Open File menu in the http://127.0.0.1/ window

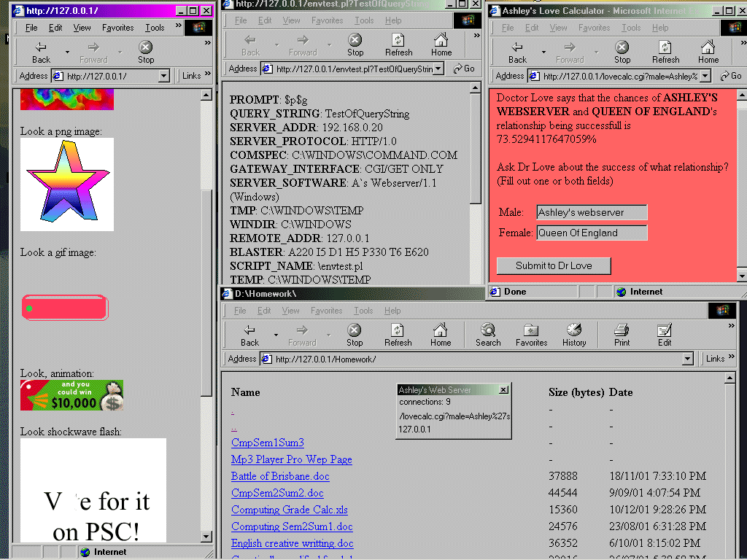(x=31, y=28)
